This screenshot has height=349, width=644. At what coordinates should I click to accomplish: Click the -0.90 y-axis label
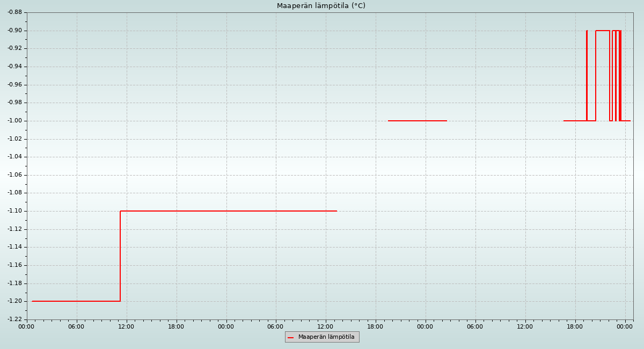pyautogui.click(x=14, y=31)
